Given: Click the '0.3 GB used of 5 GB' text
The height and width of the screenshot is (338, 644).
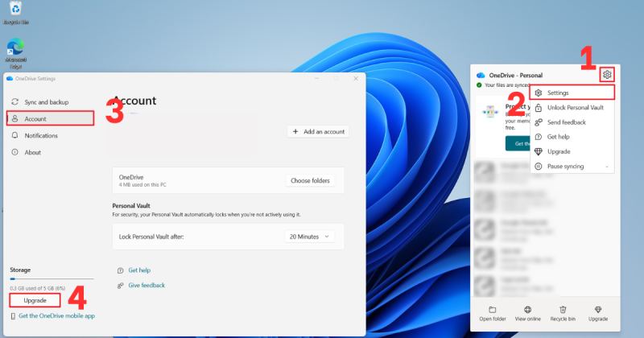Looking at the screenshot, I should pyautogui.click(x=38, y=288).
